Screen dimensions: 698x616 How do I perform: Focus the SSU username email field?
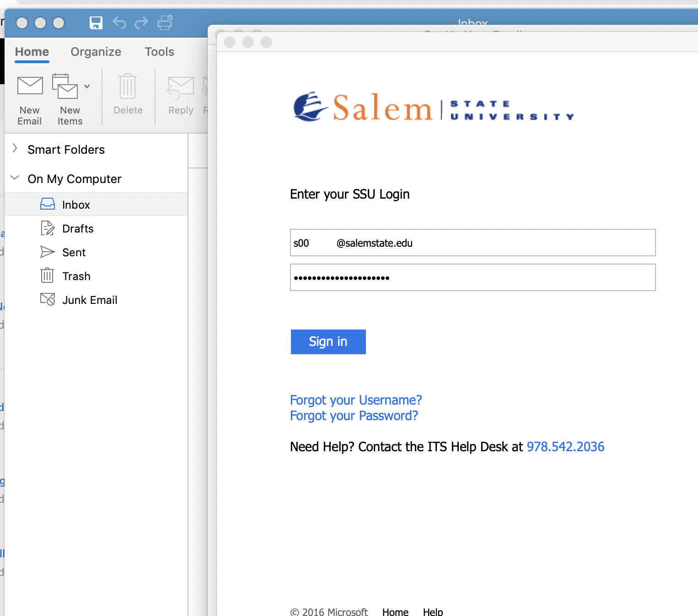tap(472, 243)
